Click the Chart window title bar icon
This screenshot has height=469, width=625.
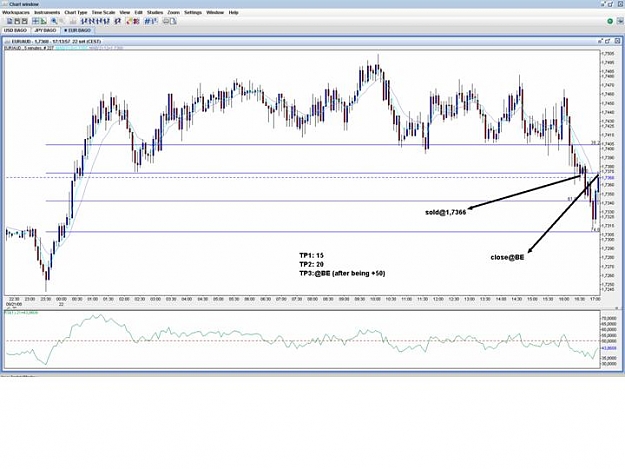(4, 4)
